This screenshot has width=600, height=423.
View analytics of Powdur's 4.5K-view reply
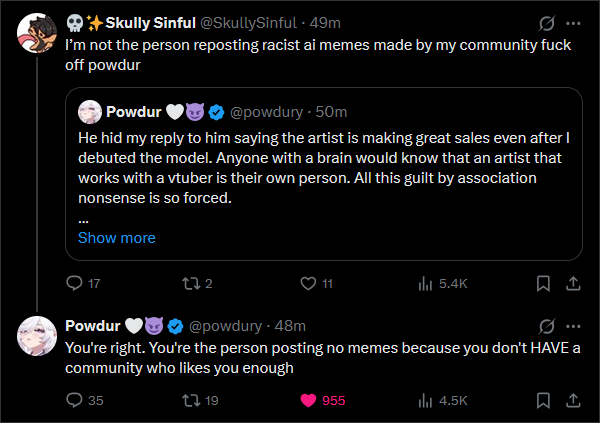tap(443, 400)
